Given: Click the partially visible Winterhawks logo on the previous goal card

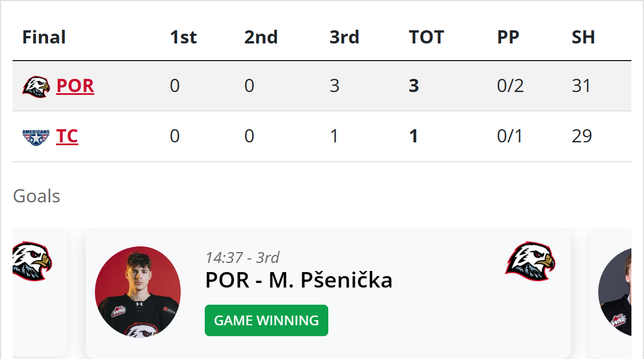Looking at the screenshot, I should coord(32,261).
